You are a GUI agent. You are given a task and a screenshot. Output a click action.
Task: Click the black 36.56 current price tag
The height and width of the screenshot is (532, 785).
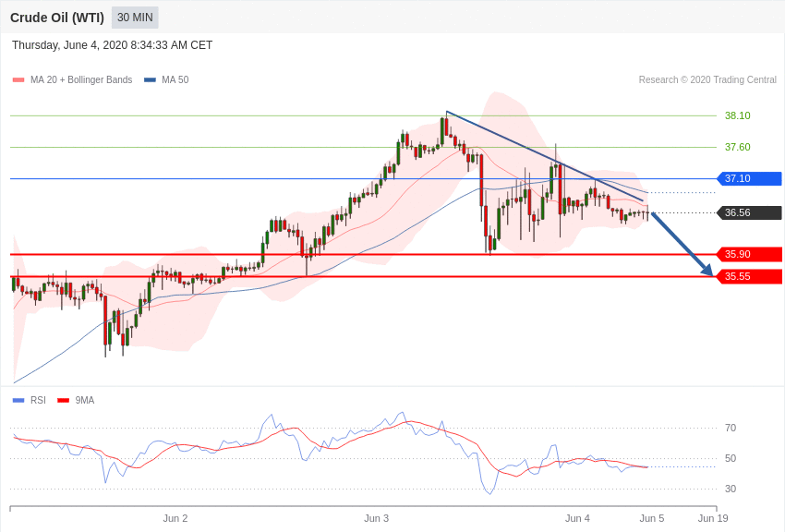click(x=750, y=212)
